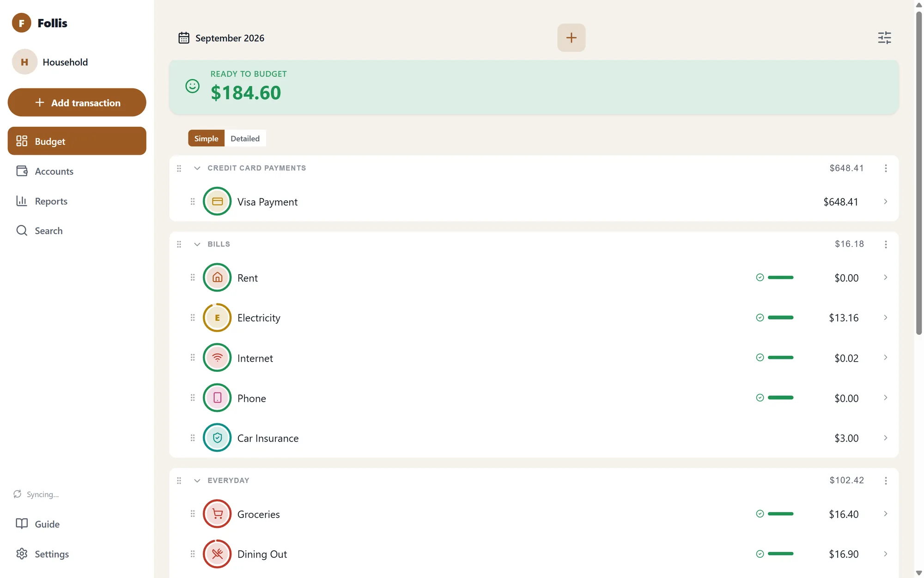Click the plus button next to month

pyautogui.click(x=571, y=37)
